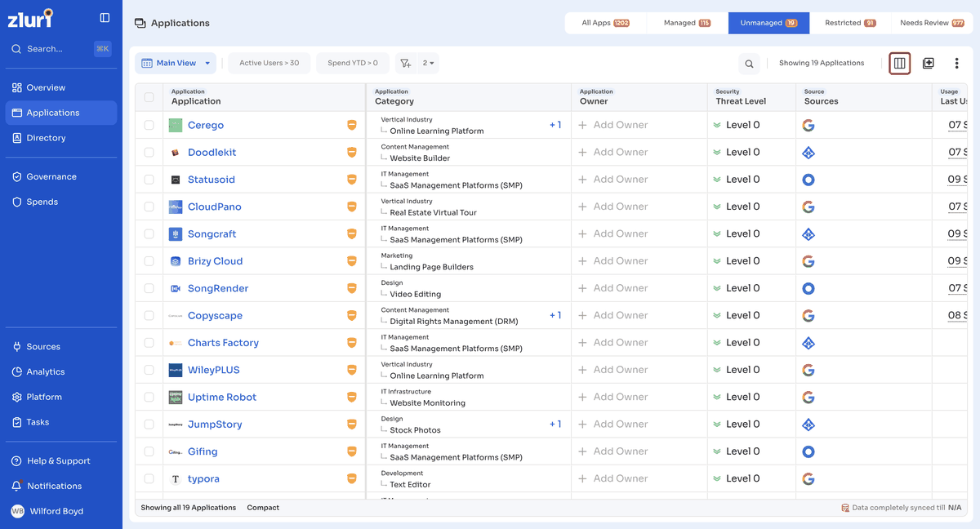Click the circle source icon for Statusoid

pos(808,180)
